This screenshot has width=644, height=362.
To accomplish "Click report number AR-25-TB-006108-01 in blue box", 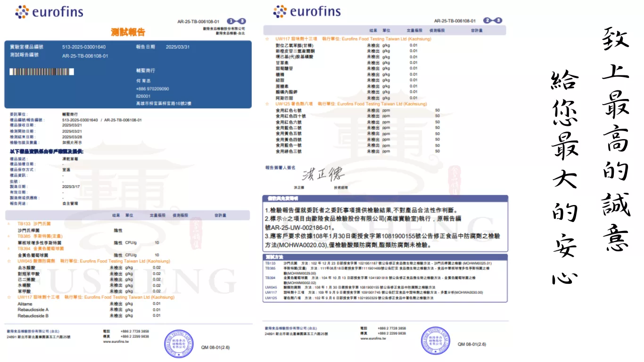I will [x=85, y=56].
